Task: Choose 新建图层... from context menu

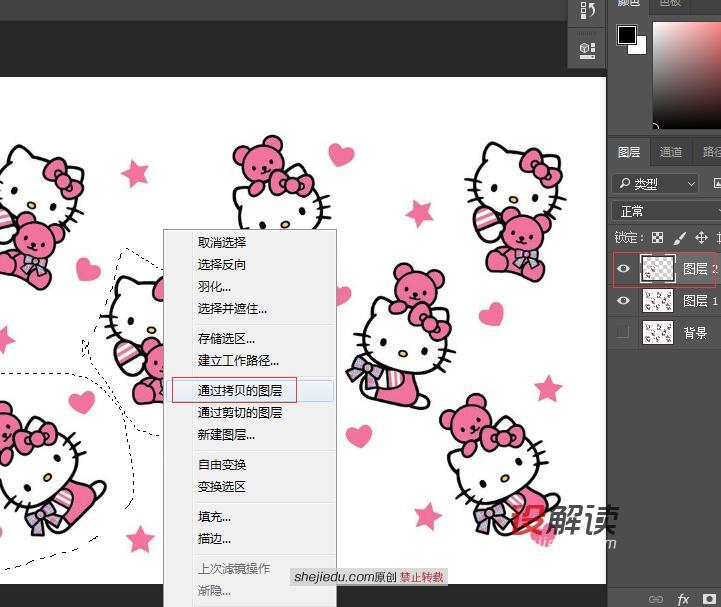Action: tap(226, 435)
